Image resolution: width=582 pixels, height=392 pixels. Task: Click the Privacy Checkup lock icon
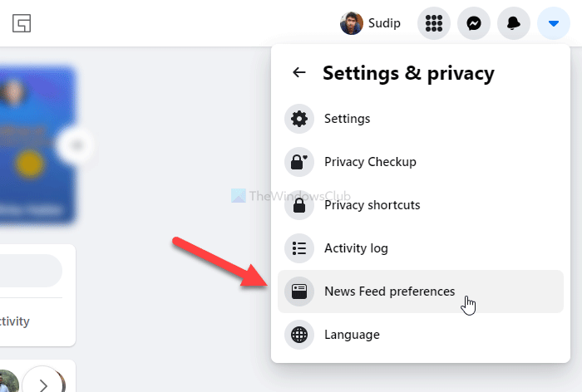coord(299,162)
